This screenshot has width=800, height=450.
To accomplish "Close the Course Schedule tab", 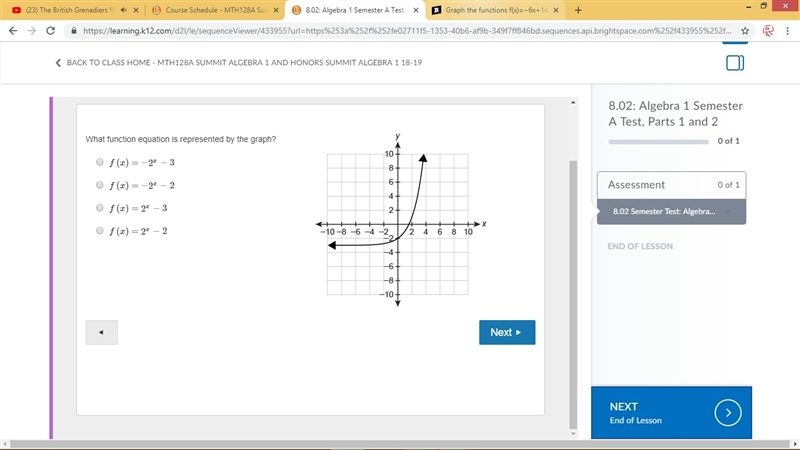I will pos(276,10).
